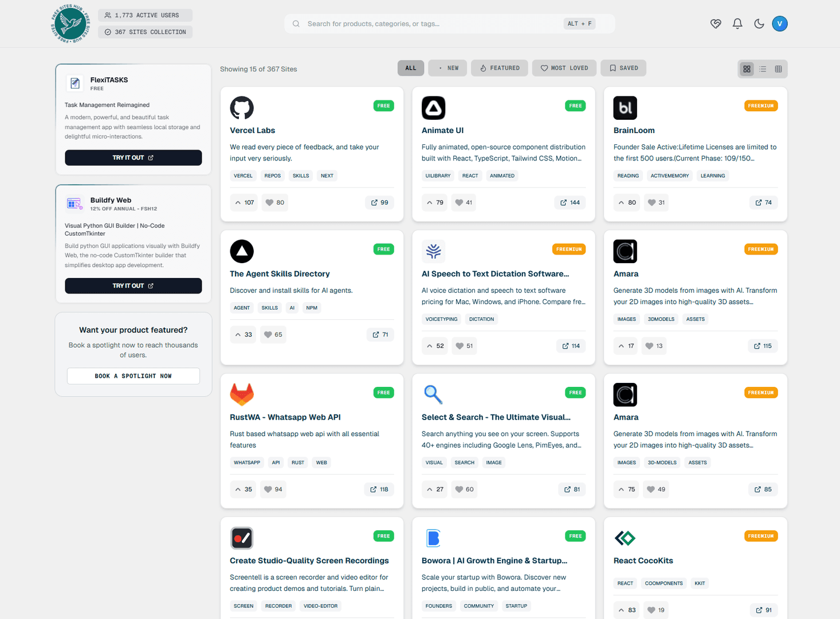
Task: Click the Screentell recorder app logo
Action: 242,538
